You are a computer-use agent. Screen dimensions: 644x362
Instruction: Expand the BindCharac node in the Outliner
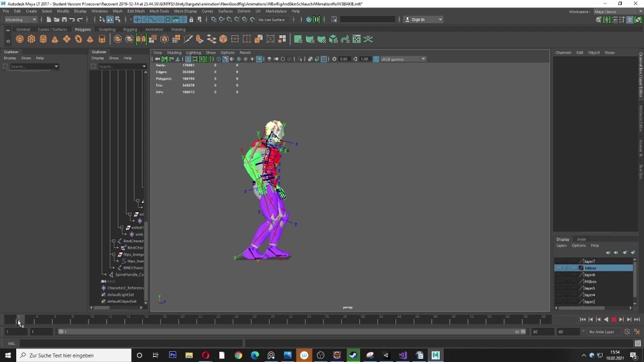(114, 241)
